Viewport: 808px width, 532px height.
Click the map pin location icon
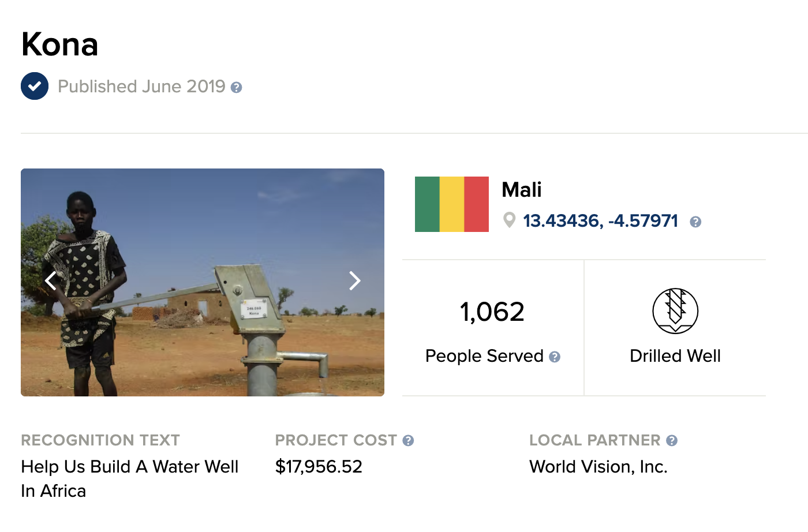pyautogui.click(x=509, y=220)
